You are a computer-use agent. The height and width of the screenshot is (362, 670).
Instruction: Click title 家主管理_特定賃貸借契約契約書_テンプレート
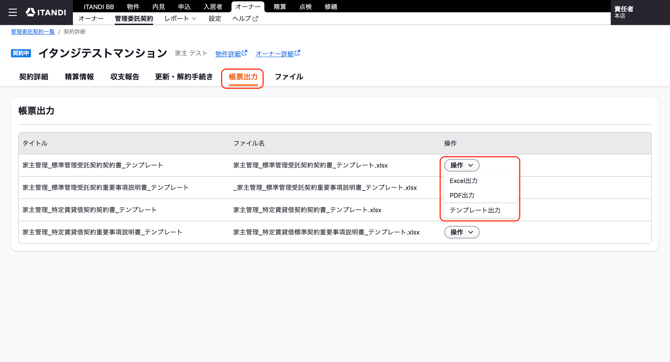(90, 210)
